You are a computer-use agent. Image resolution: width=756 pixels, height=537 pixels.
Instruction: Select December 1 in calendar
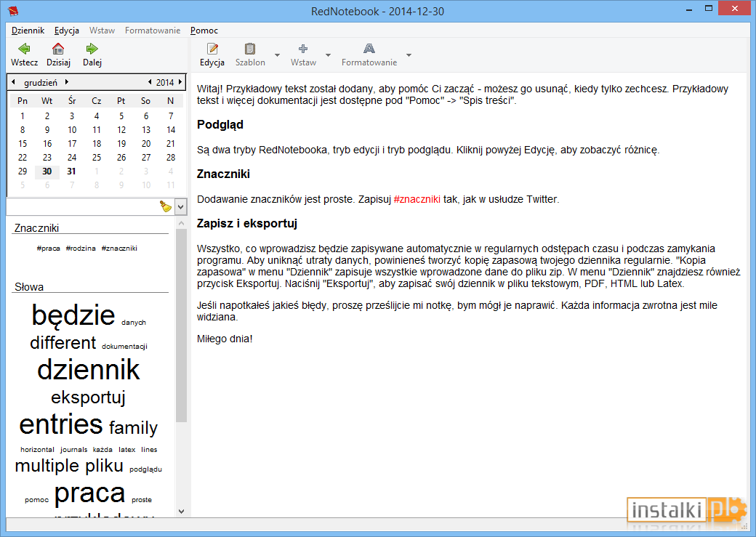(23, 116)
